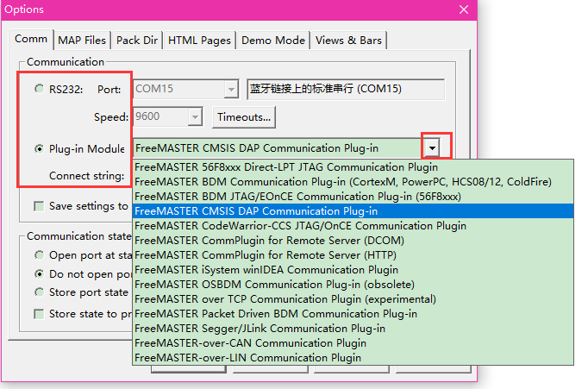Open the Pack Dir tab
Image resolution: width=588 pixels, height=389 pixels.
click(137, 41)
